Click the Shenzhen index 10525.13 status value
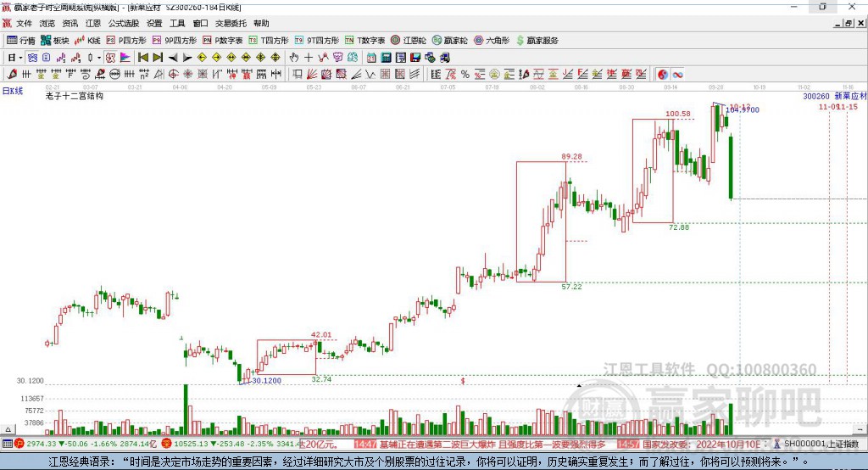Viewport: 868px width, 470px height. (189, 444)
